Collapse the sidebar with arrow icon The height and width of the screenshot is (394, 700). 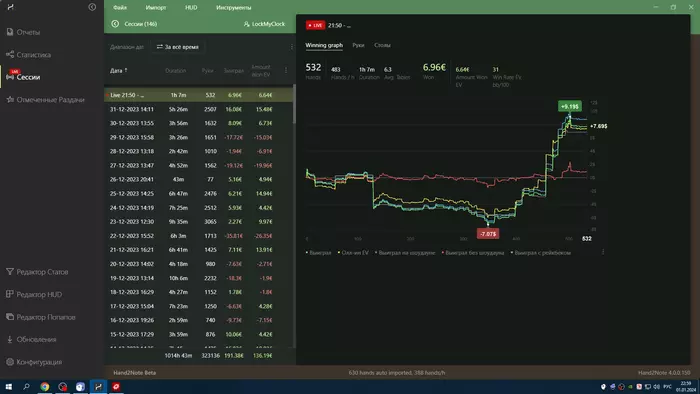click(x=92, y=7)
